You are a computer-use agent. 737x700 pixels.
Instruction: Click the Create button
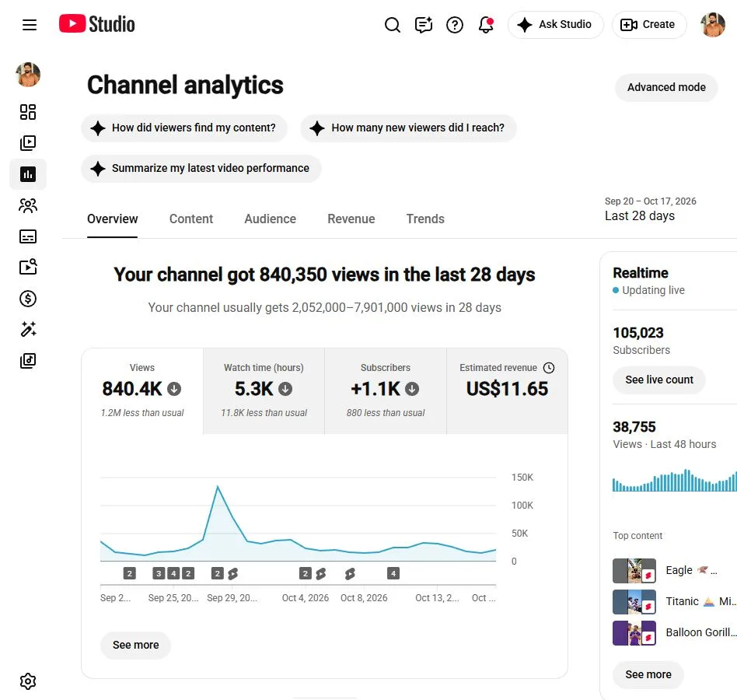[x=648, y=24]
